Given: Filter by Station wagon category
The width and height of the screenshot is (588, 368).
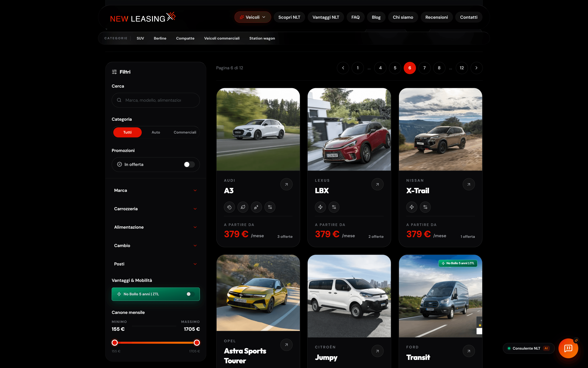Looking at the screenshot, I should (262, 38).
